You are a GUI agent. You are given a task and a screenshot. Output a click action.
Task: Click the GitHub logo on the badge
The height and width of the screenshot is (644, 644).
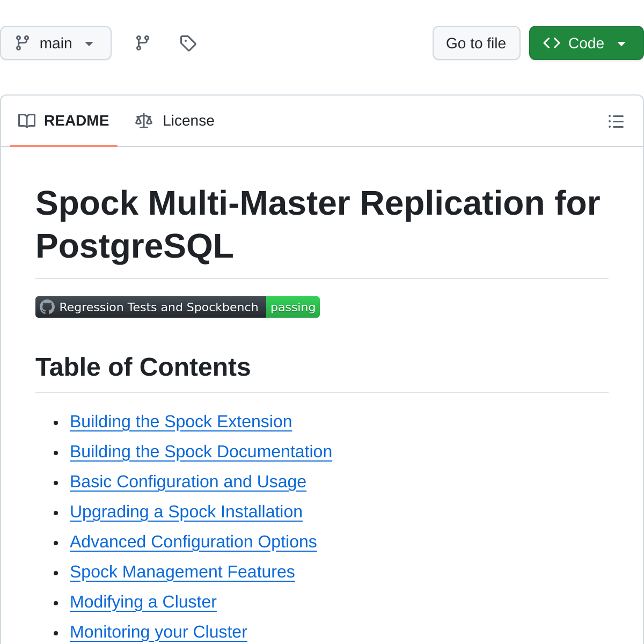47,307
